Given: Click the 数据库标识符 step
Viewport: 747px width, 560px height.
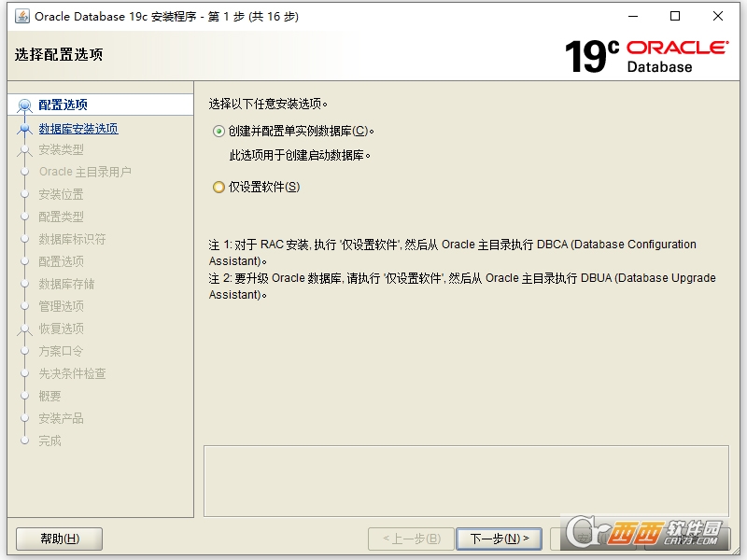Looking at the screenshot, I should (x=73, y=239).
